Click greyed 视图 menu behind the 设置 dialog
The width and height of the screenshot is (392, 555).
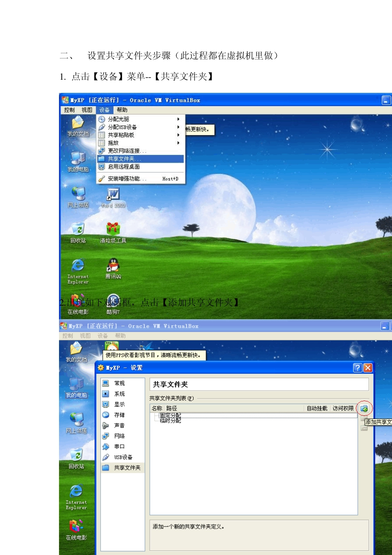point(85,336)
